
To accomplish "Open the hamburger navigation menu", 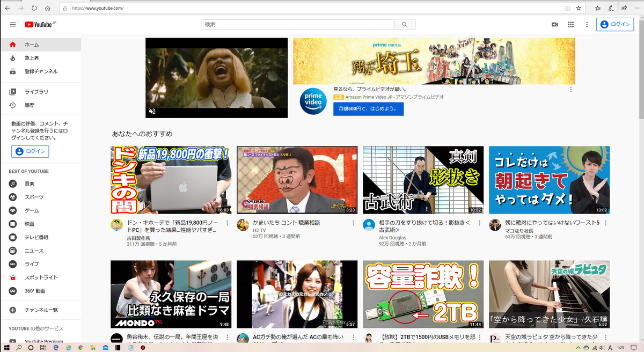I will pos(13,24).
